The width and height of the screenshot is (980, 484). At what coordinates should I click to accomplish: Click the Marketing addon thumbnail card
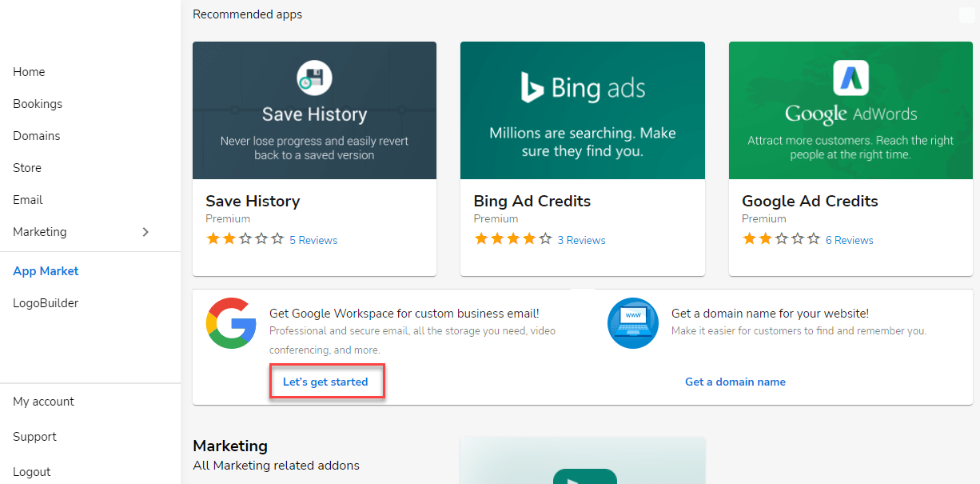point(583,461)
